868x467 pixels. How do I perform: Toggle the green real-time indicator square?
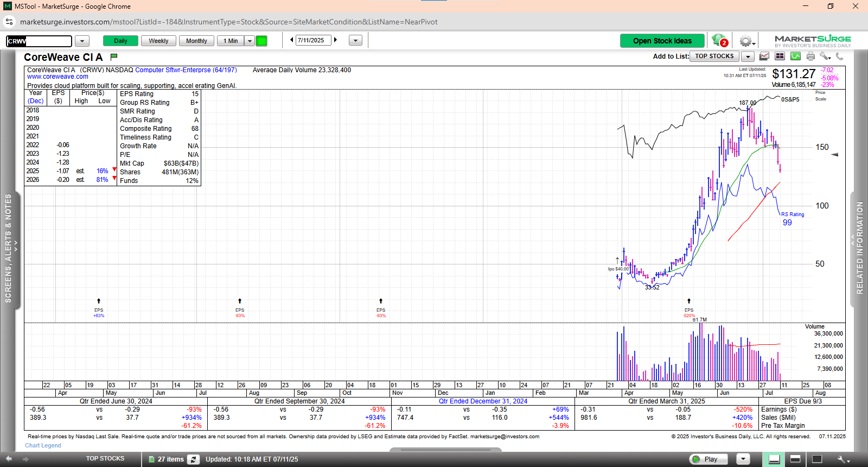(x=261, y=41)
